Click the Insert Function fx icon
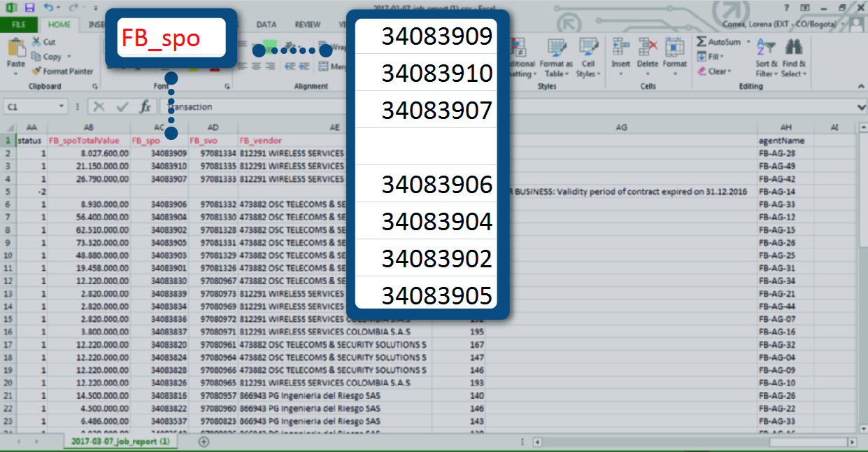Viewport: 868px width, 452px height. (145, 107)
